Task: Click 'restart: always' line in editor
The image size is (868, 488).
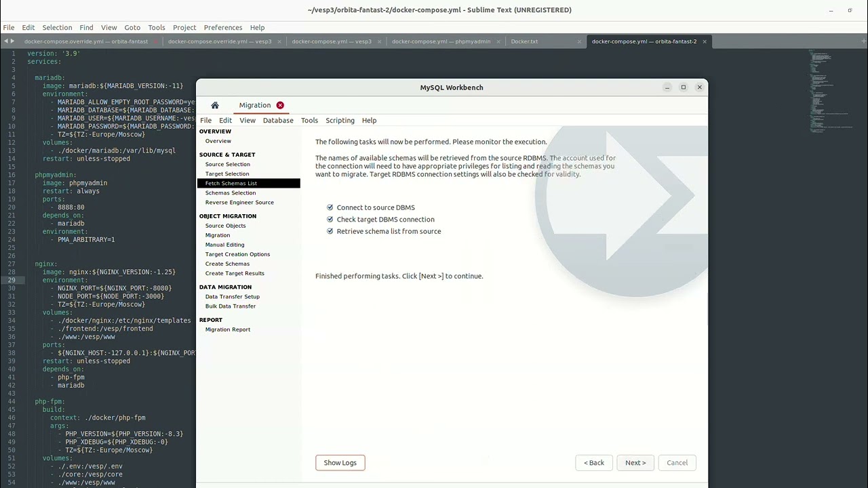Action: pyautogui.click(x=71, y=191)
